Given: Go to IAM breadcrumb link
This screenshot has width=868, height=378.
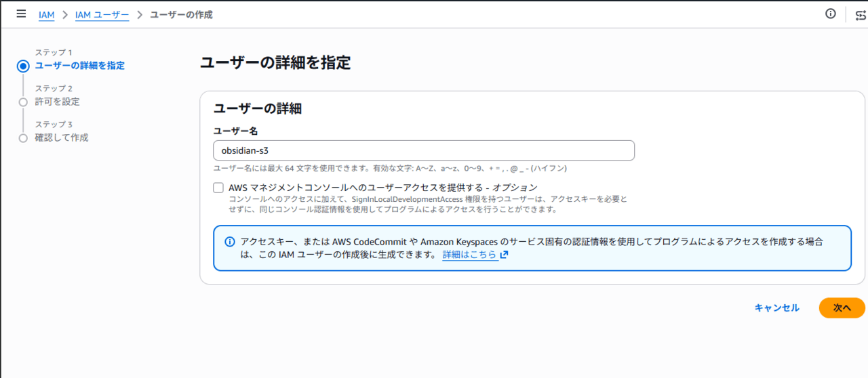Looking at the screenshot, I should (46, 14).
